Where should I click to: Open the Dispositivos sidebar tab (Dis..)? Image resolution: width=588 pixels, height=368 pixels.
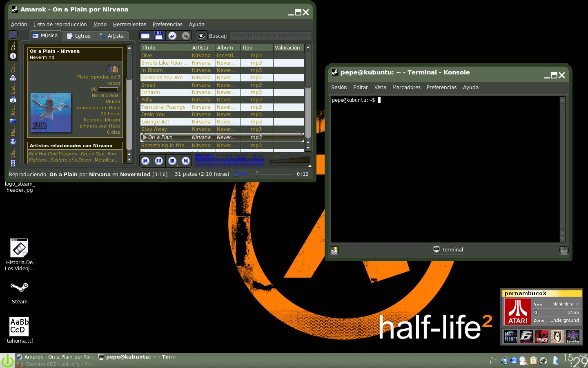[x=13, y=157]
